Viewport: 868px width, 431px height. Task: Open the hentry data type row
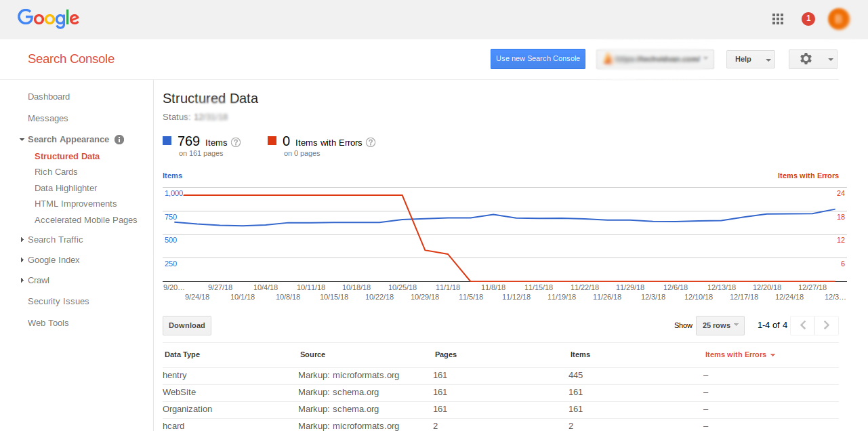coord(173,375)
